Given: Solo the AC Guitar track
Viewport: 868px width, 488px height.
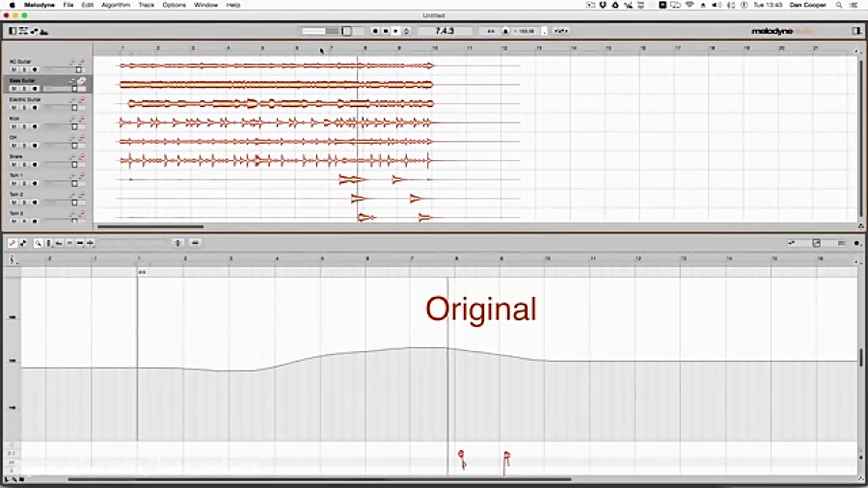Looking at the screenshot, I should point(24,69).
